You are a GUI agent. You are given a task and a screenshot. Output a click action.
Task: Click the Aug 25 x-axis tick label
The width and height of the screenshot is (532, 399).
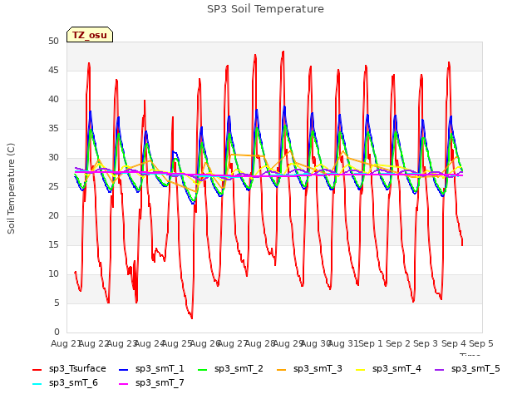(177, 343)
